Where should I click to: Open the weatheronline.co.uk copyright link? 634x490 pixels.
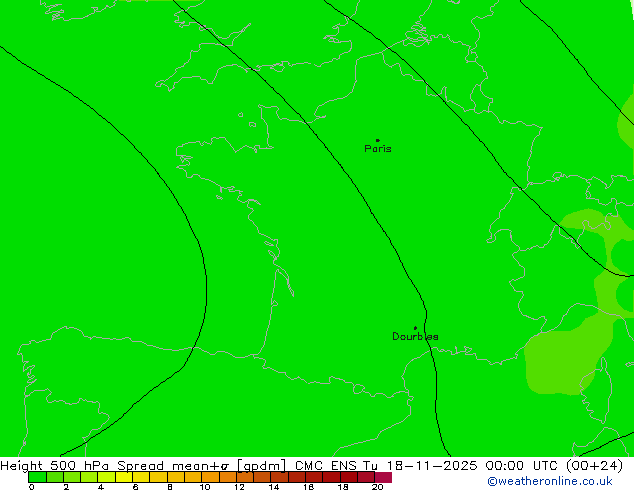click(550, 481)
